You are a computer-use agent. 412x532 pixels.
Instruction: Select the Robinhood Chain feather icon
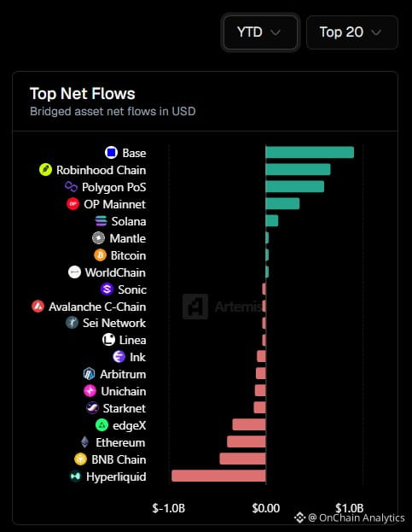[x=45, y=170]
